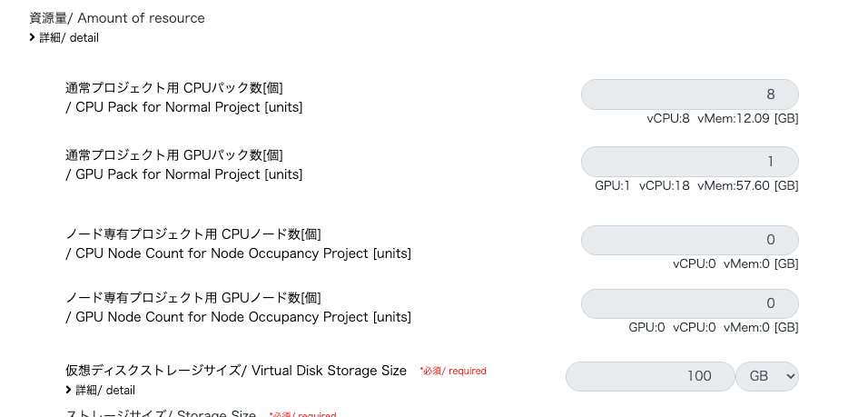The height and width of the screenshot is (417, 868).
Task: Select the GPU Node Count for Node Occupancy label
Action: tap(238, 307)
